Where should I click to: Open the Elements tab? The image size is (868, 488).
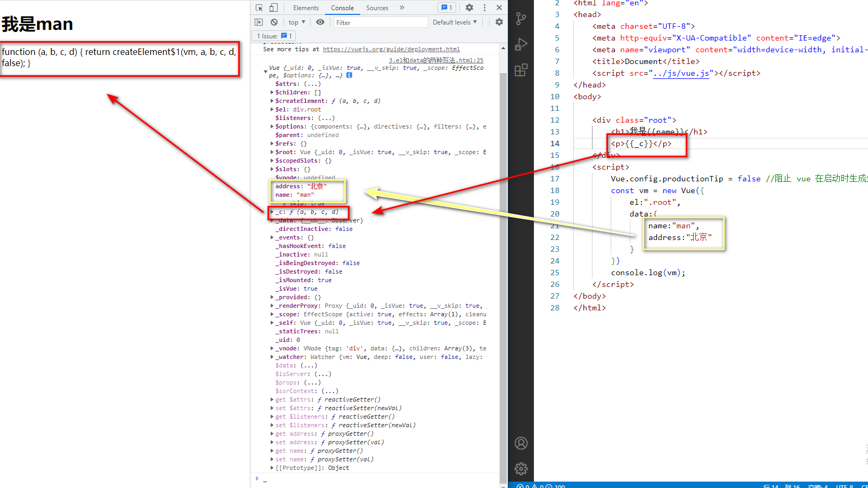coord(306,7)
